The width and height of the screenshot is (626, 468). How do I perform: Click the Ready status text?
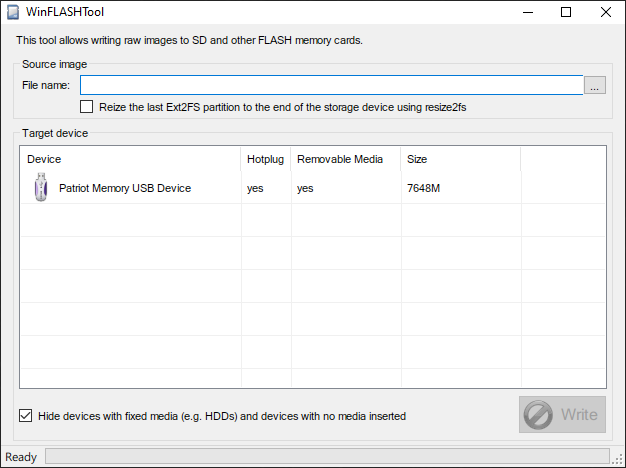(21, 457)
